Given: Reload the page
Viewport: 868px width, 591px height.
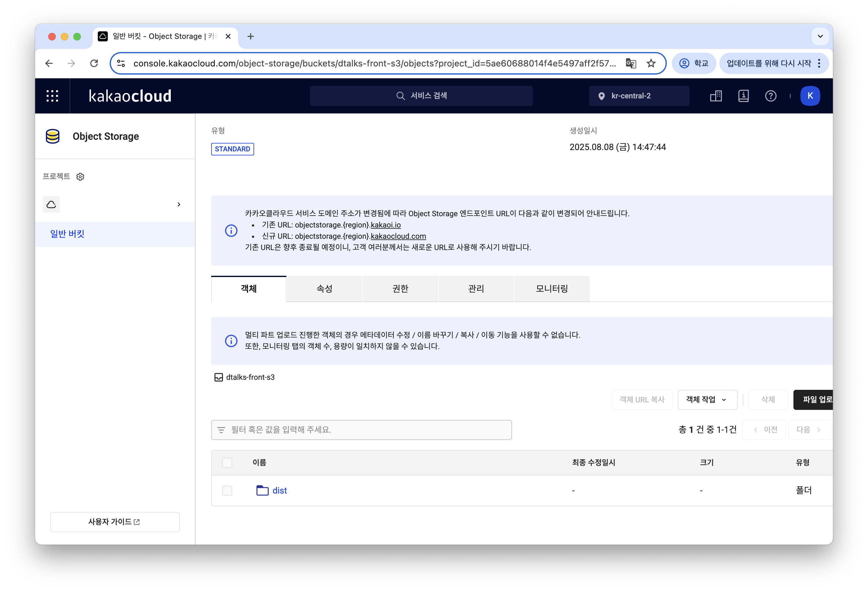Looking at the screenshot, I should [x=94, y=64].
